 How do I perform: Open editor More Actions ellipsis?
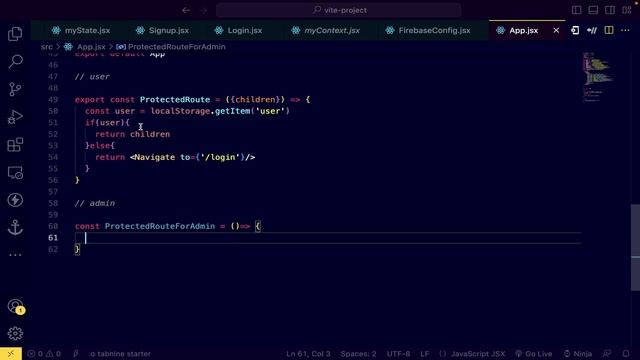coord(625,30)
